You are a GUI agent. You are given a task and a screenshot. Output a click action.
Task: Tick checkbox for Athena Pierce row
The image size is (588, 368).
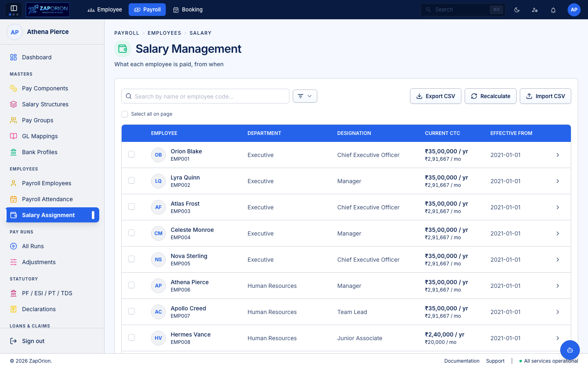131,285
